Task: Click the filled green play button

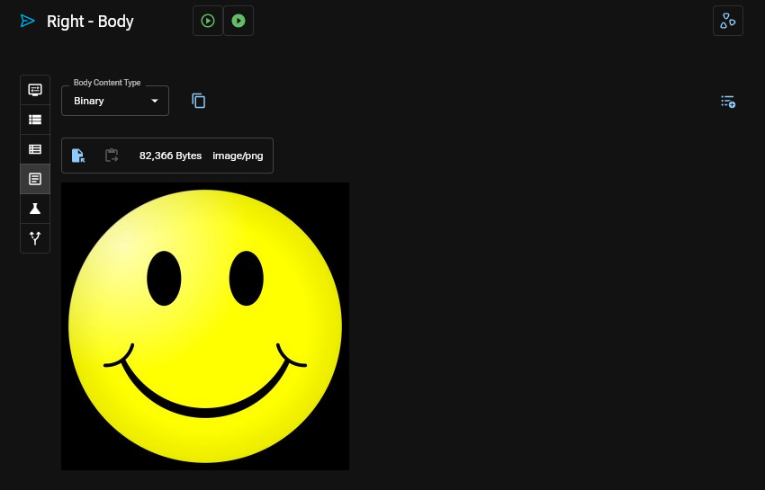Action: pos(238,21)
